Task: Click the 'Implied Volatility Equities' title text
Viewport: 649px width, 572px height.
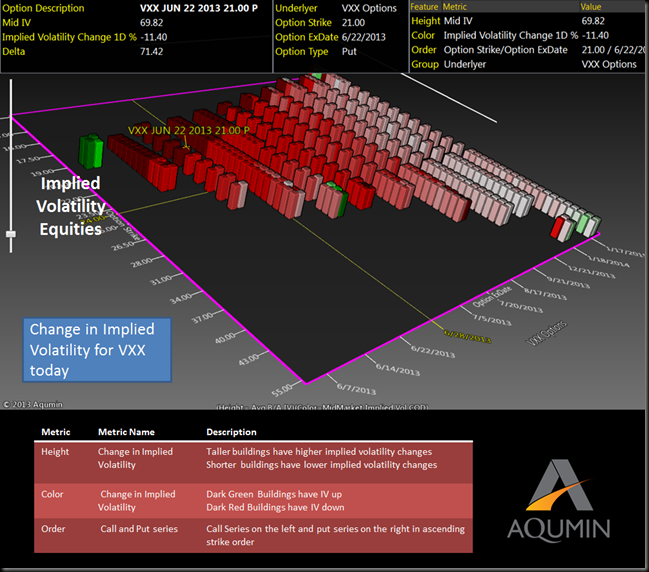Action: click(71, 206)
